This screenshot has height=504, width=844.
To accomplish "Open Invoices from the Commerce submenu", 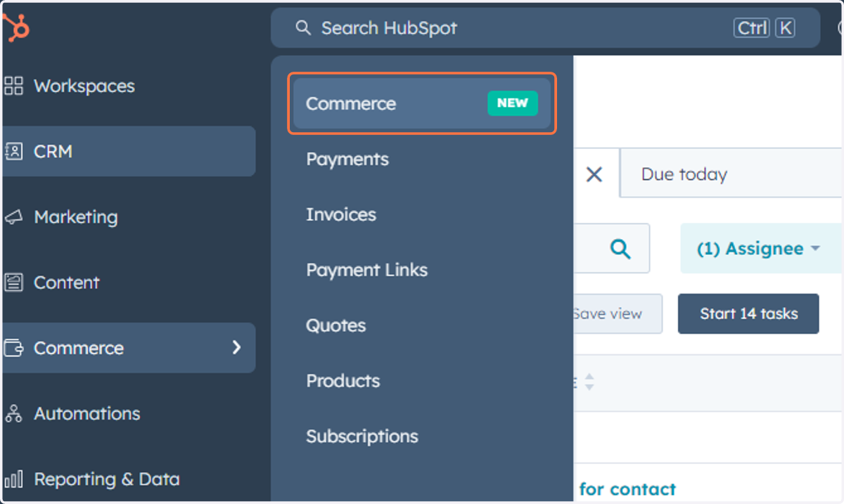I will pyautogui.click(x=341, y=214).
